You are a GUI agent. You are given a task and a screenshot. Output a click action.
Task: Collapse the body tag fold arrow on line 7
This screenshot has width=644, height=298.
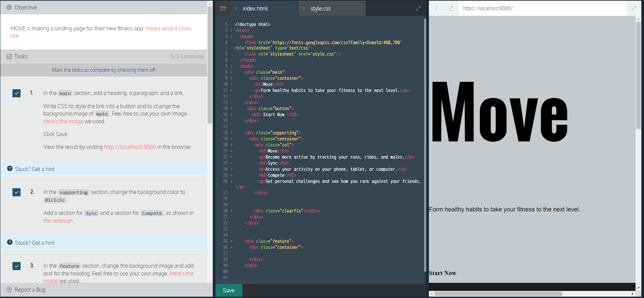pos(232,66)
